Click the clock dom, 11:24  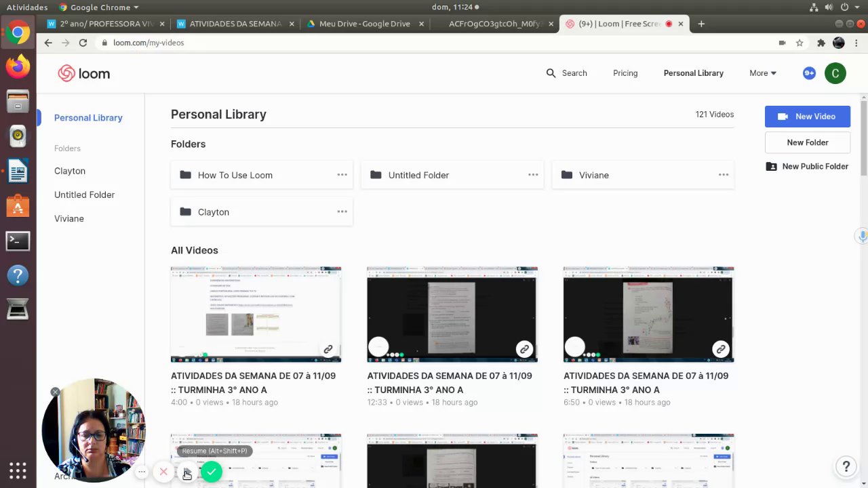point(454,7)
